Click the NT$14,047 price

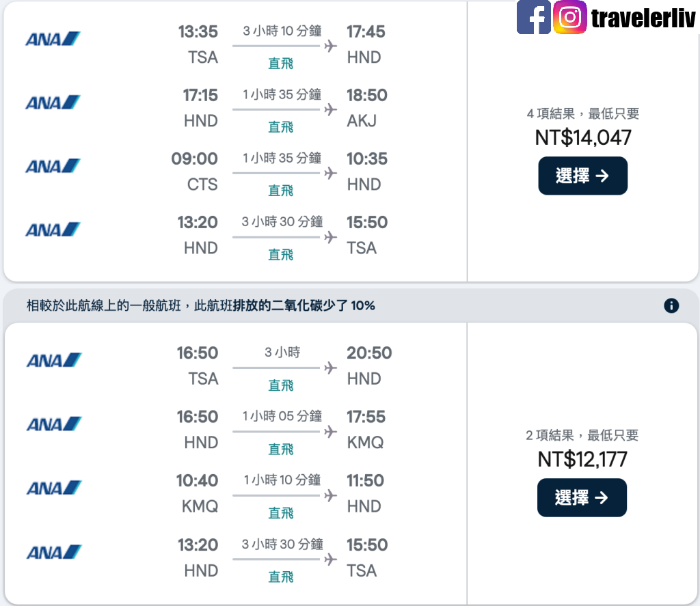[x=583, y=137]
